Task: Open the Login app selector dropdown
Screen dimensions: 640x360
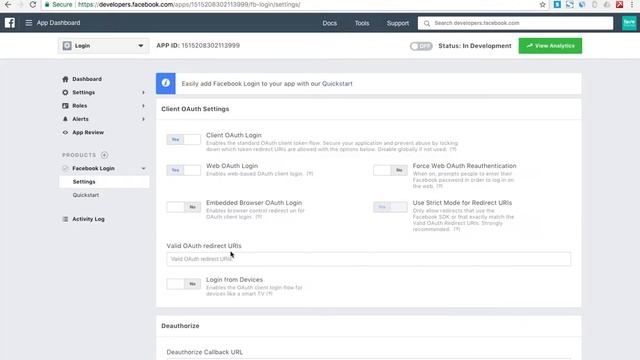Action: (x=103, y=46)
